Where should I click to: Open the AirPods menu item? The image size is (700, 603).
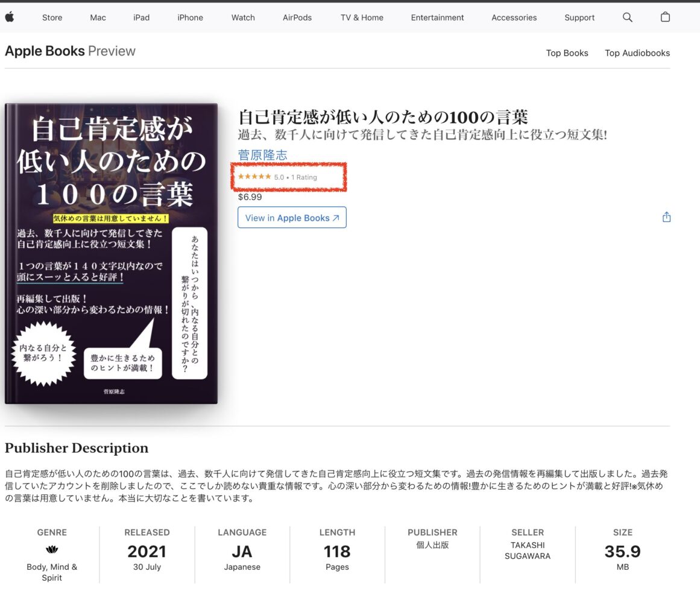pos(297,17)
